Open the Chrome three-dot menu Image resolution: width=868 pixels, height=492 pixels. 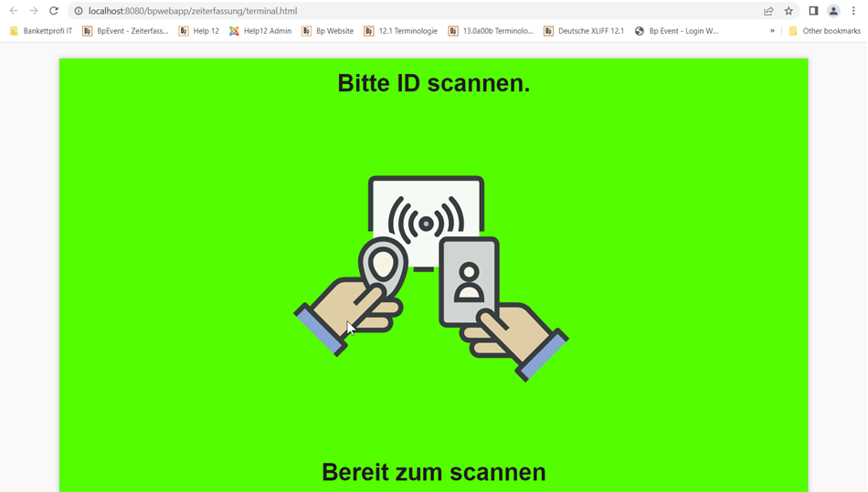coord(853,11)
